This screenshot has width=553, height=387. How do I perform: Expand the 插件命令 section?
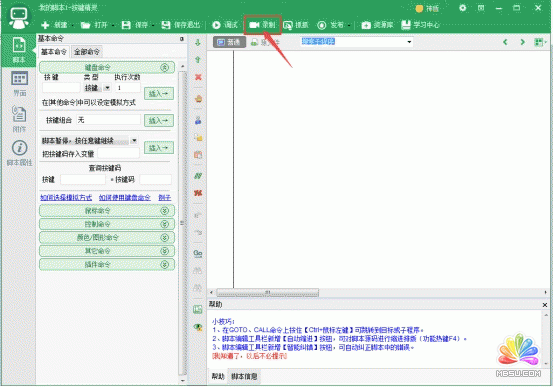164,265
